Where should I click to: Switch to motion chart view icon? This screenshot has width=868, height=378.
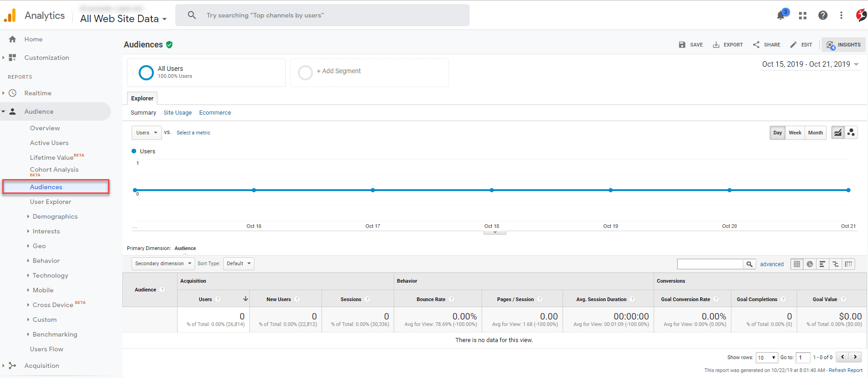851,133
